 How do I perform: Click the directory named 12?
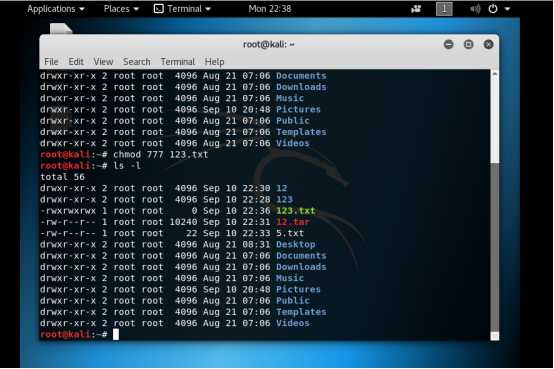[282, 188]
